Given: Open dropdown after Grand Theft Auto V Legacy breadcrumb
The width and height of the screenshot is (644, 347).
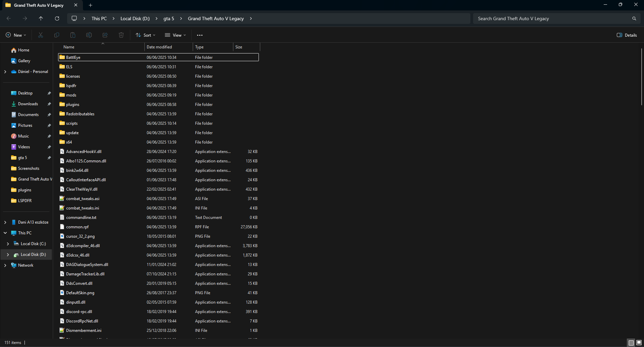Looking at the screenshot, I should pyautogui.click(x=251, y=18).
